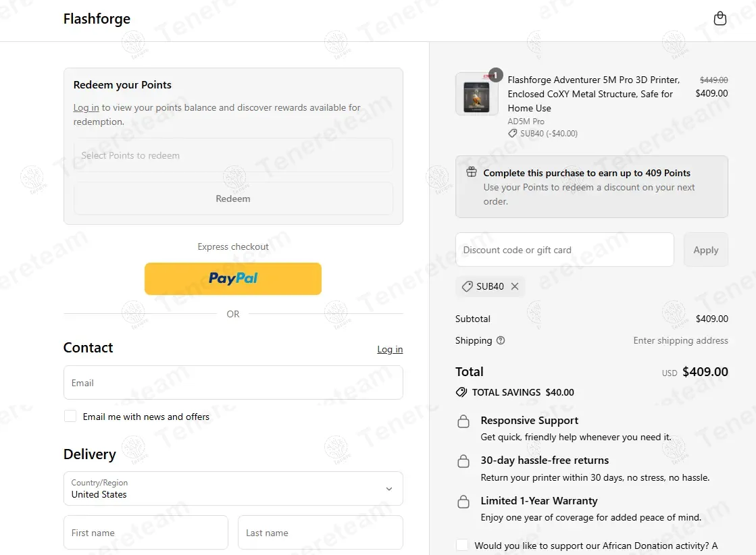
Task: Click the Flashforge store logo
Action: (x=97, y=19)
